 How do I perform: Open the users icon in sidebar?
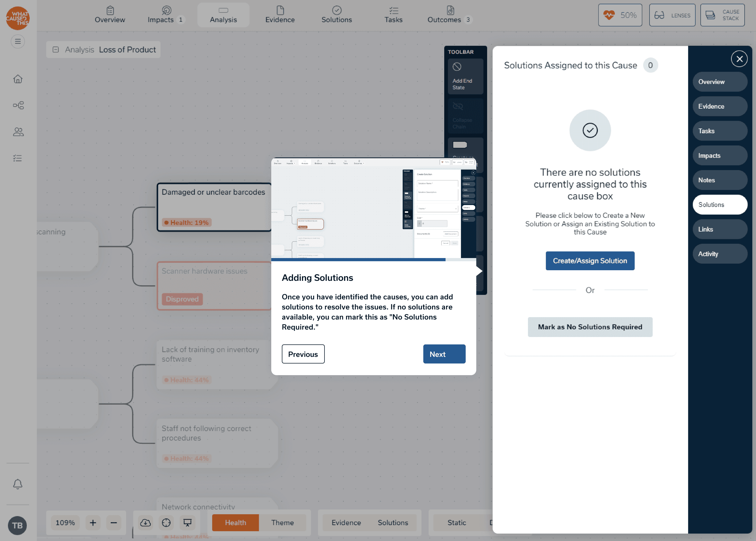click(18, 132)
